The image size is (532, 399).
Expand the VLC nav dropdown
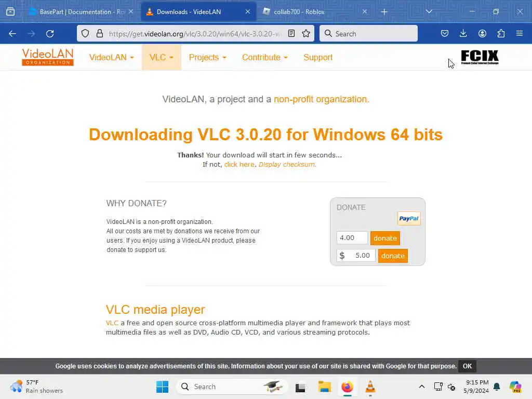click(162, 57)
